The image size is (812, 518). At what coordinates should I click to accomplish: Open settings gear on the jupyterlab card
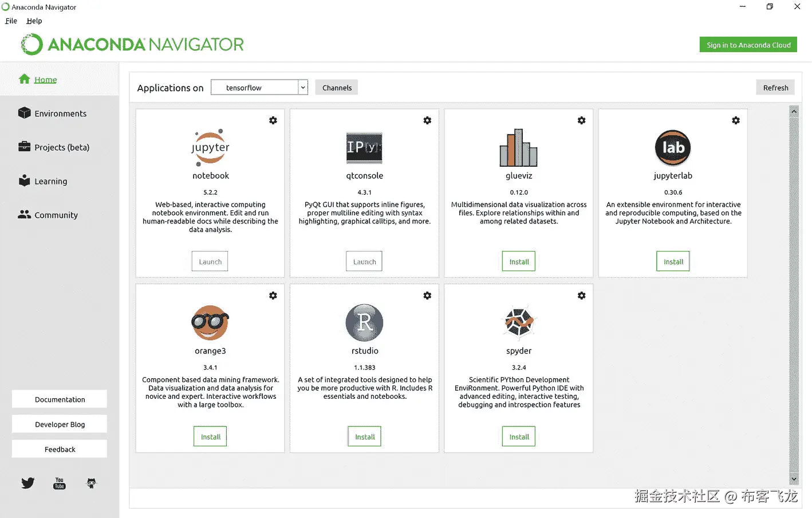click(736, 120)
